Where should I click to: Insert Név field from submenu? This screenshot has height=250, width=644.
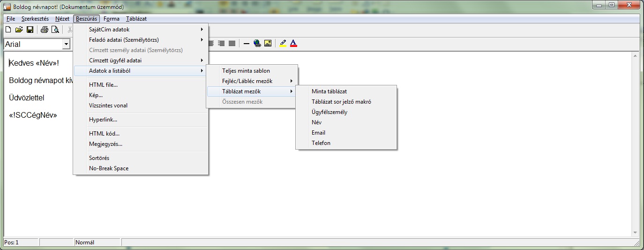tap(346, 122)
